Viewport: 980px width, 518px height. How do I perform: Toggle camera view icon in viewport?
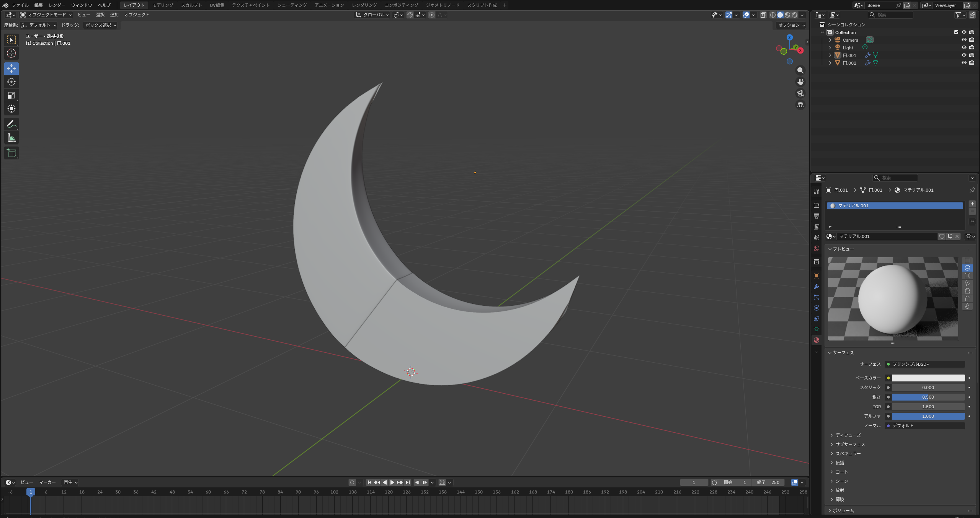800,93
